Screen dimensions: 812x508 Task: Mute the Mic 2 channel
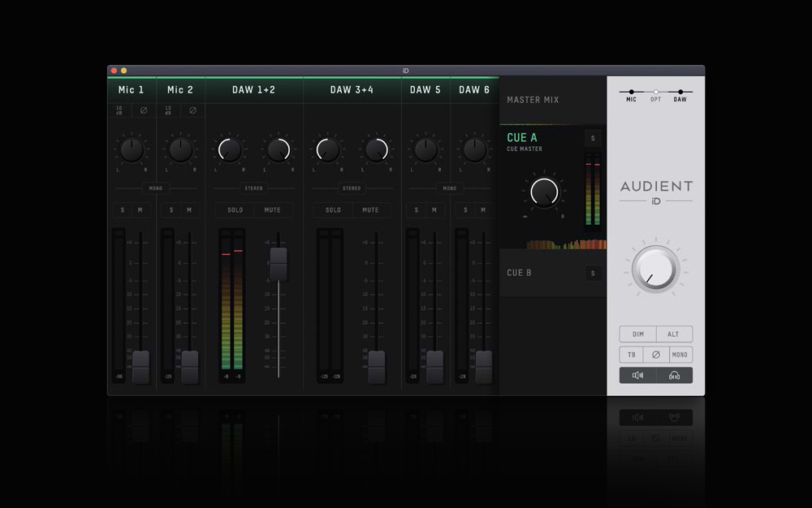point(189,210)
